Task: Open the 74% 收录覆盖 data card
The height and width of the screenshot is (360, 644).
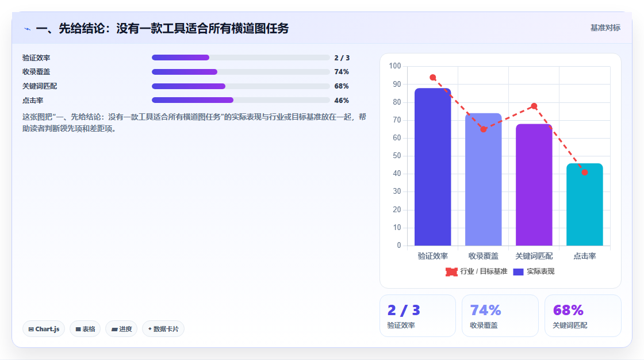Action: pyautogui.click(x=500, y=316)
